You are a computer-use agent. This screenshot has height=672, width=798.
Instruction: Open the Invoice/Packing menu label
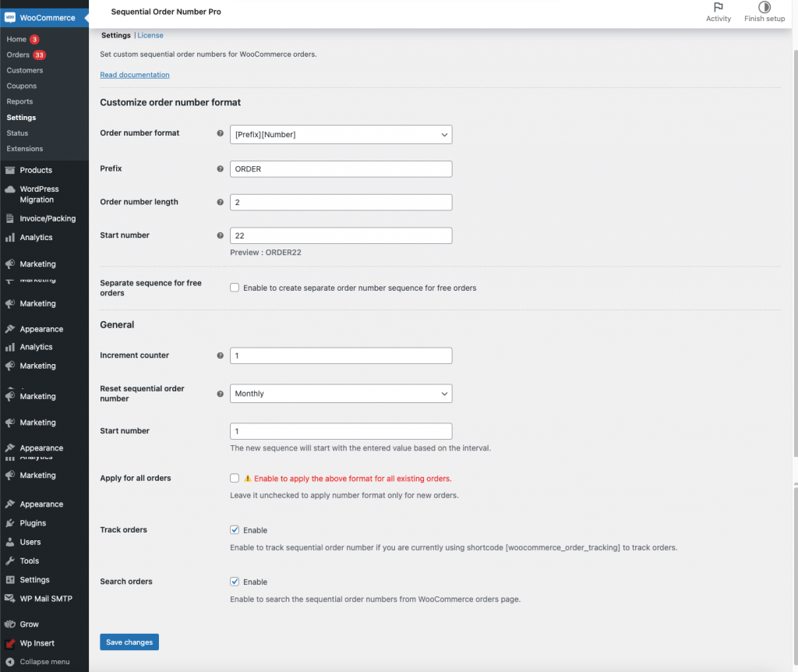[x=48, y=218]
